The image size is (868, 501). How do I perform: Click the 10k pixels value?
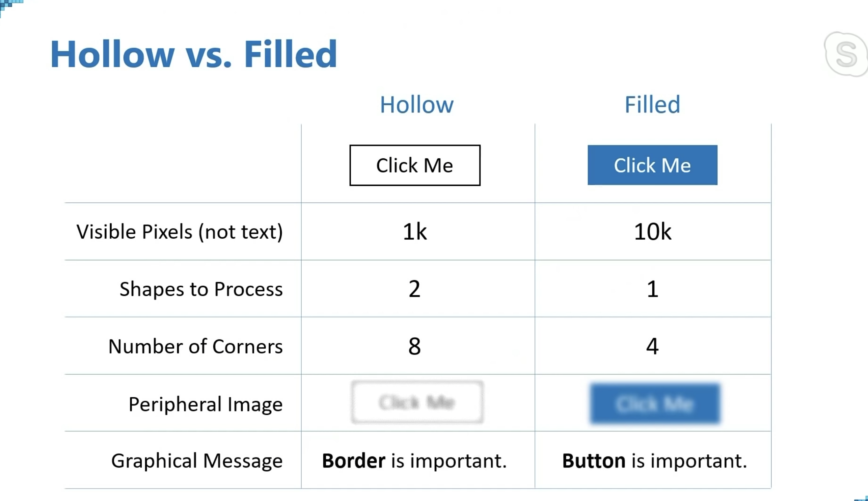(x=652, y=232)
